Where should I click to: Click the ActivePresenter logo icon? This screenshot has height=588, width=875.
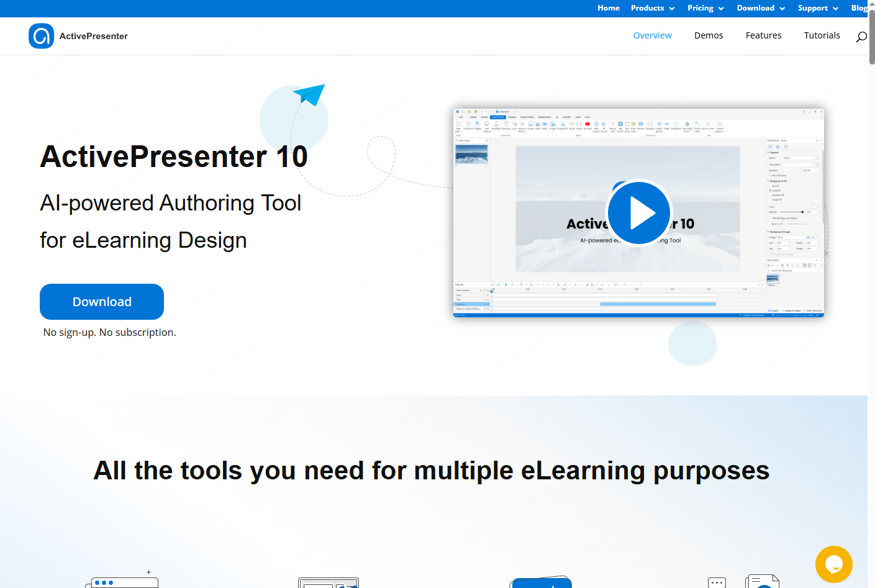tap(41, 36)
